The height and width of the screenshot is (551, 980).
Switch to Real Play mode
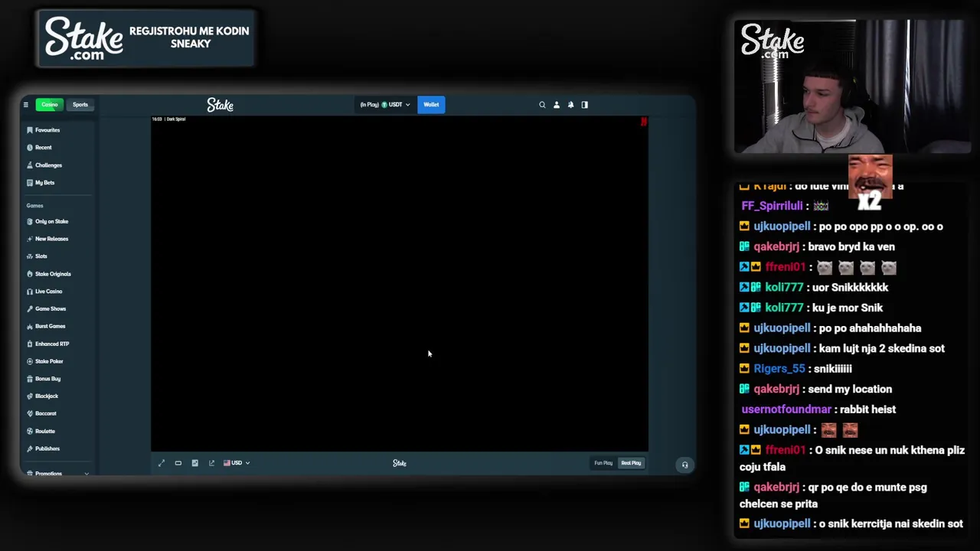[x=631, y=463]
